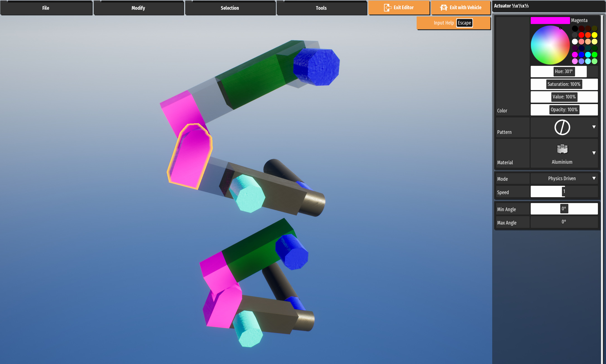
Task: Click the Min Angle value field
Action: 564,209
